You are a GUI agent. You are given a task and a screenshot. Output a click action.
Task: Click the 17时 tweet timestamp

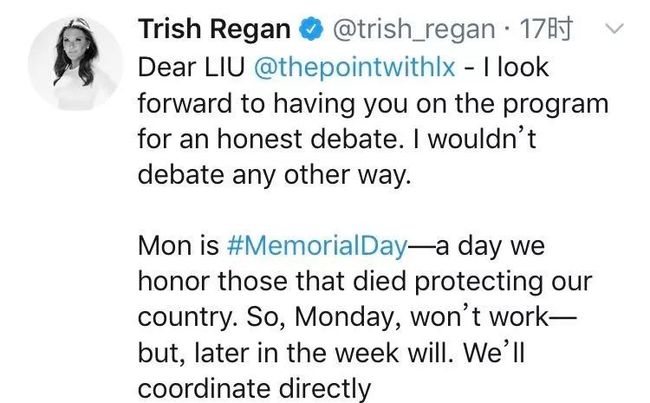pyautogui.click(x=546, y=29)
